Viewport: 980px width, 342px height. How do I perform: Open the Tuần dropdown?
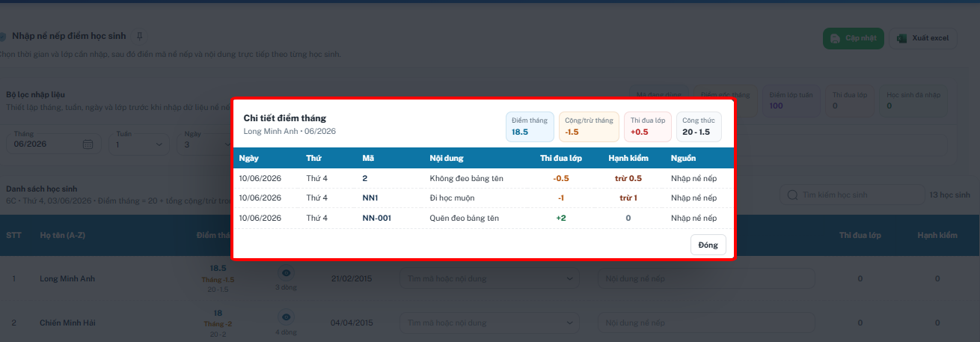click(140, 144)
